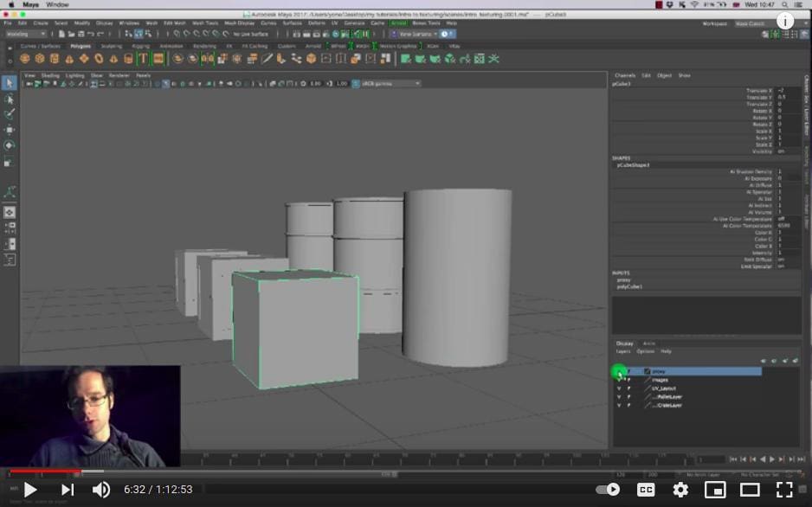Switch to the Rendering shelf tab
The image size is (812, 507).
click(x=204, y=46)
